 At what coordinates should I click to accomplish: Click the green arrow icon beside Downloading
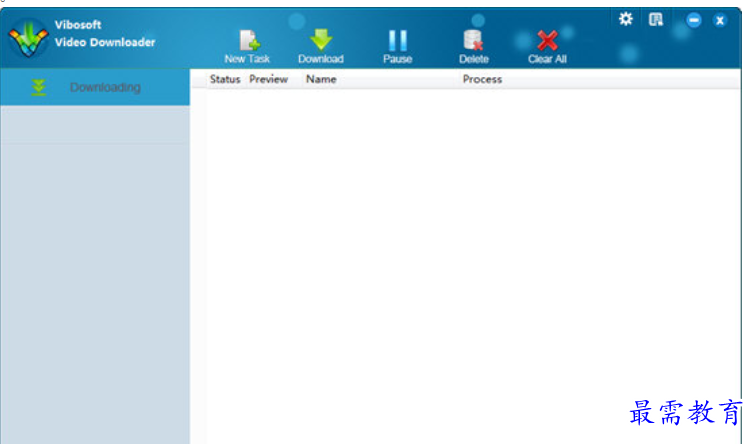tap(39, 88)
